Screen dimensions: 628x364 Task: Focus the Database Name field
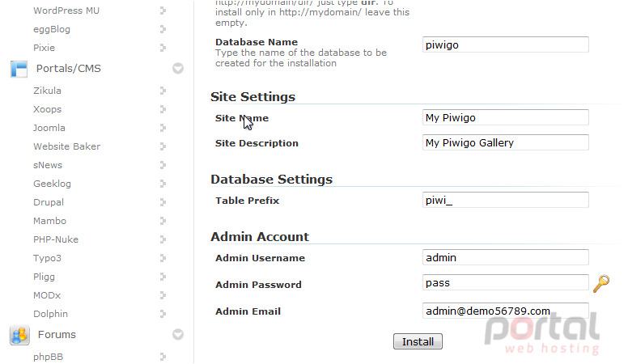[506, 44]
